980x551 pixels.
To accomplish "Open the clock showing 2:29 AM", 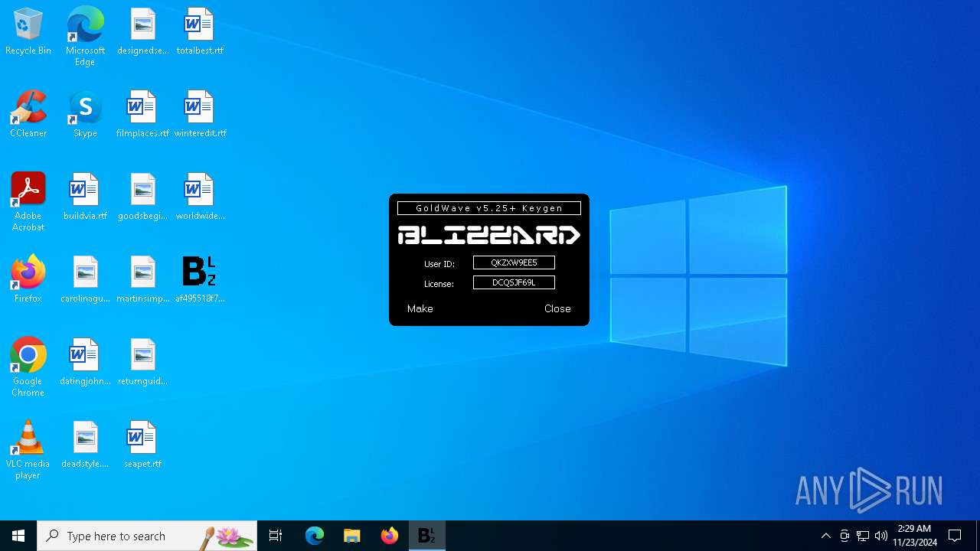I will [x=914, y=536].
